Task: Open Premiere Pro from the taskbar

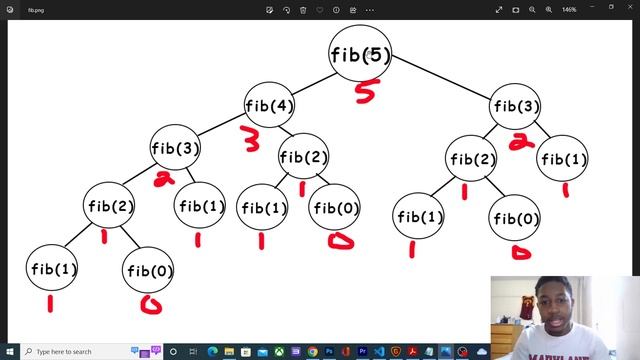Action: pyautogui.click(x=362, y=351)
